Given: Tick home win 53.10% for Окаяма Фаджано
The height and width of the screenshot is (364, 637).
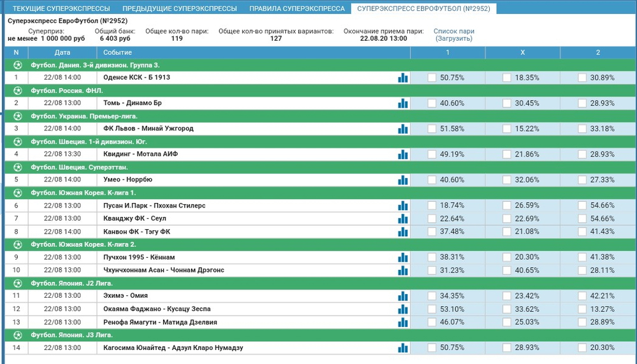Looking at the screenshot, I should click(x=432, y=309).
